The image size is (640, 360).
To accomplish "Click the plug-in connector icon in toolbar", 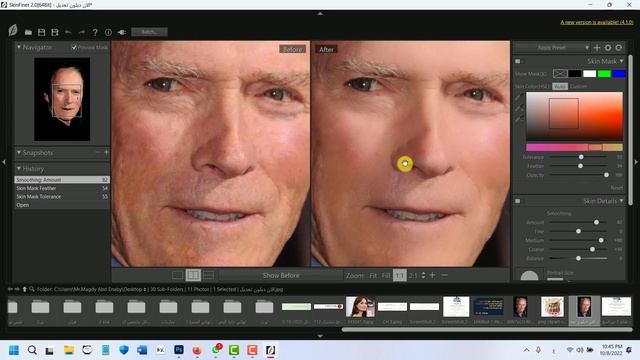I will coord(122,32).
